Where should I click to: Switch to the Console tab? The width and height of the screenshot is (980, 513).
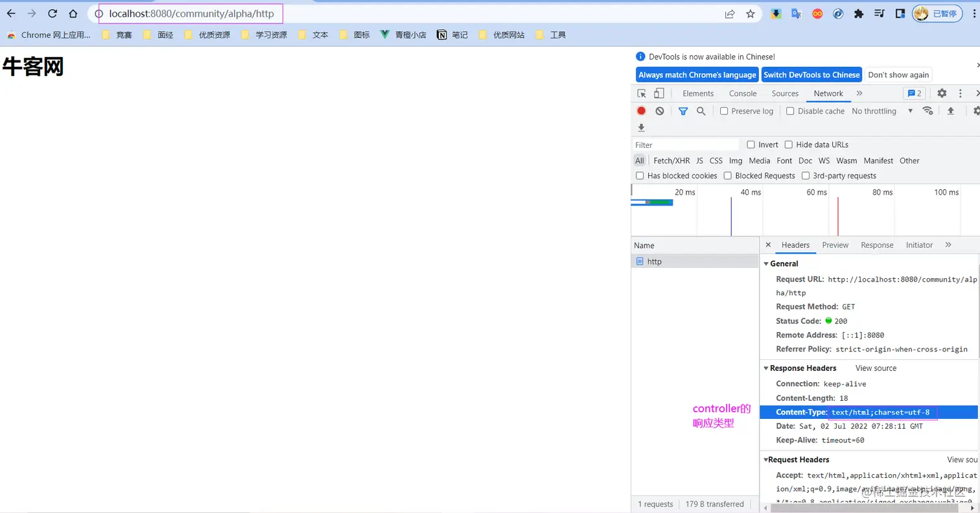tap(743, 93)
